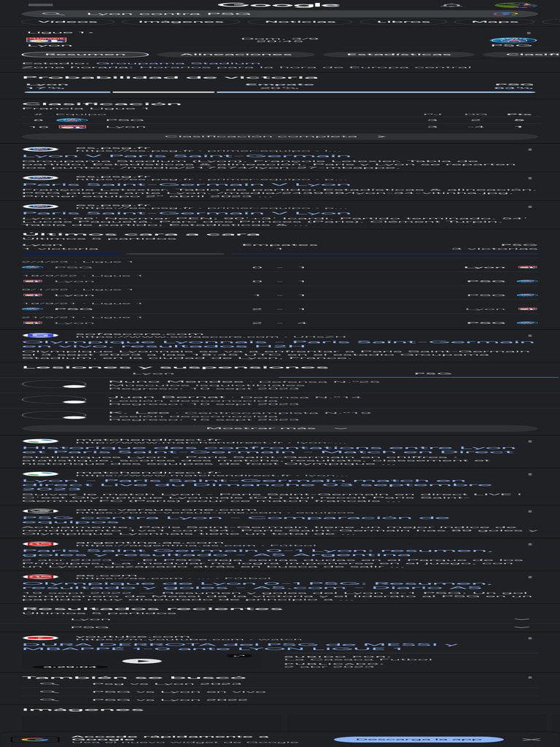Tap the Google Lens icon in the search bar
The width and height of the screenshot is (560, 747).
(505, 14)
